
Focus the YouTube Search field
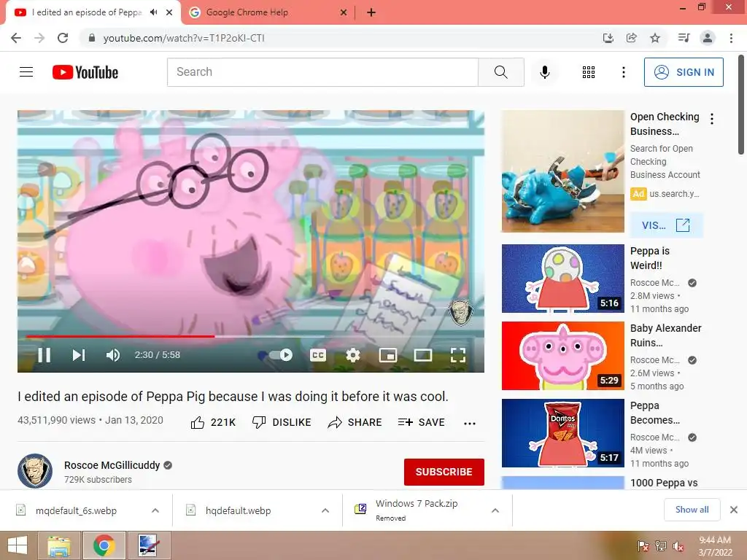point(322,72)
